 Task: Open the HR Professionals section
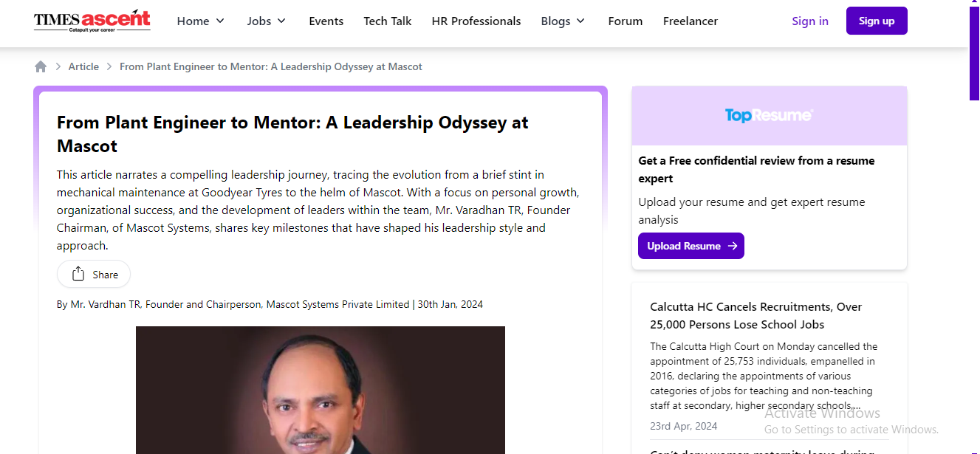[x=476, y=21]
